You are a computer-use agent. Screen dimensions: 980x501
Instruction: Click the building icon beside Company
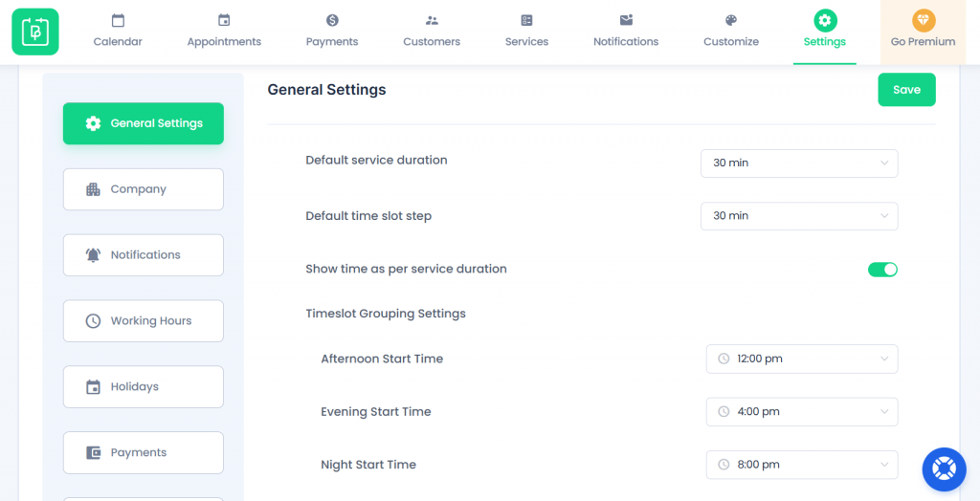click(x=93, y=189)
